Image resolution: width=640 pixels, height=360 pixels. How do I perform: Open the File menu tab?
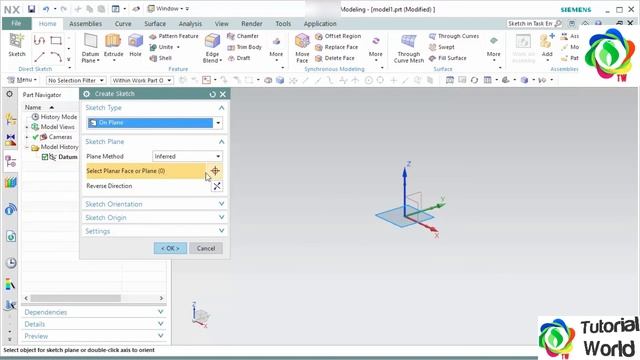point(16,23)
